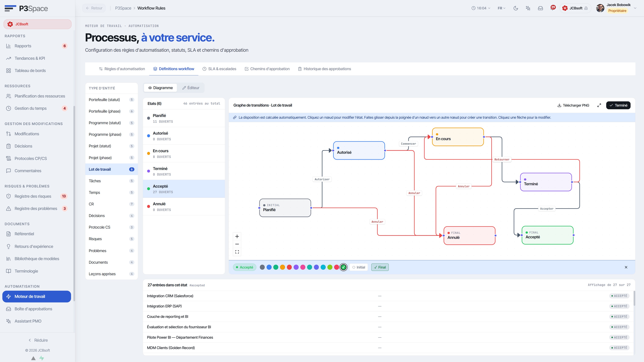Open the AI sparkle assistant icon

[x=528, y=8]
